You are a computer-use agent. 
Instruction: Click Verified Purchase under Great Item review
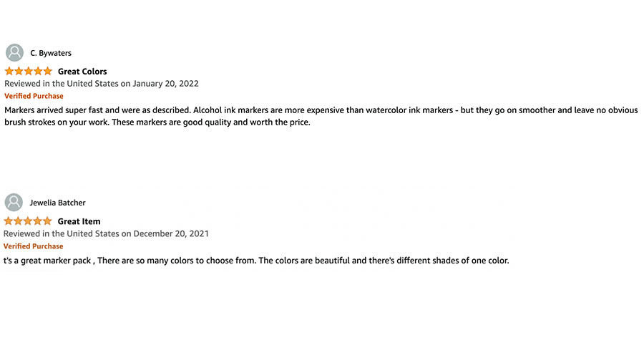point(34,246)
